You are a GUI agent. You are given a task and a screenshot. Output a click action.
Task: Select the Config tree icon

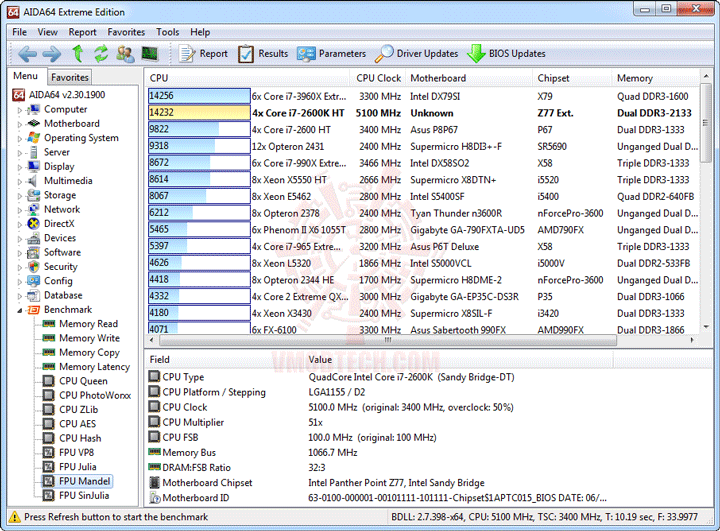33,281
